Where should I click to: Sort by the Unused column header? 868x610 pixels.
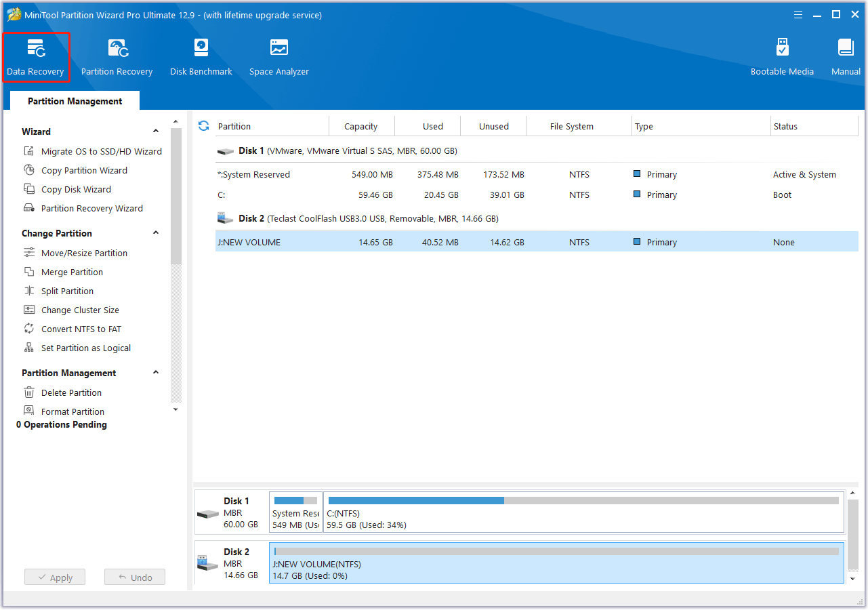coord(493,126)
